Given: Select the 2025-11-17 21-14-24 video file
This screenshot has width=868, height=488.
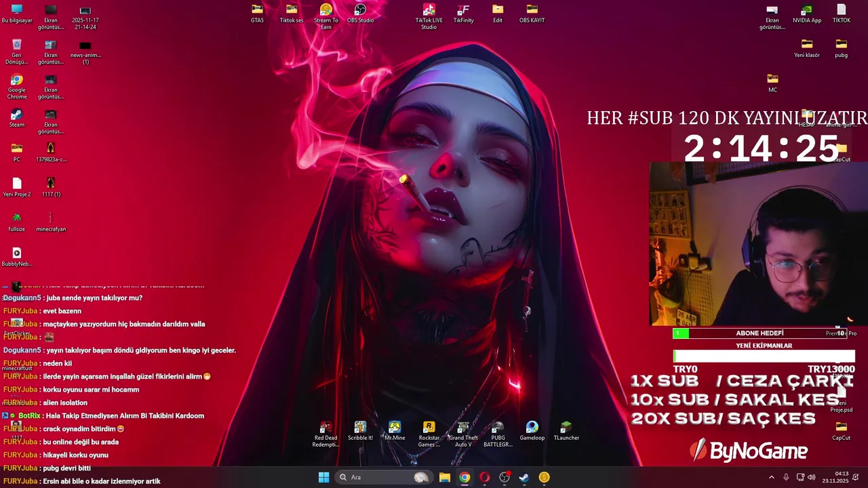Looking at the screenshot, I should click(x=85, y=18).
